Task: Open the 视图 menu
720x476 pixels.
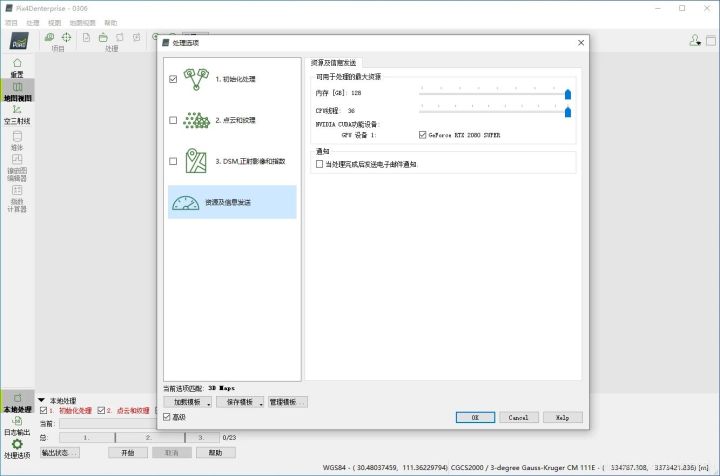Action: [55, 22]
